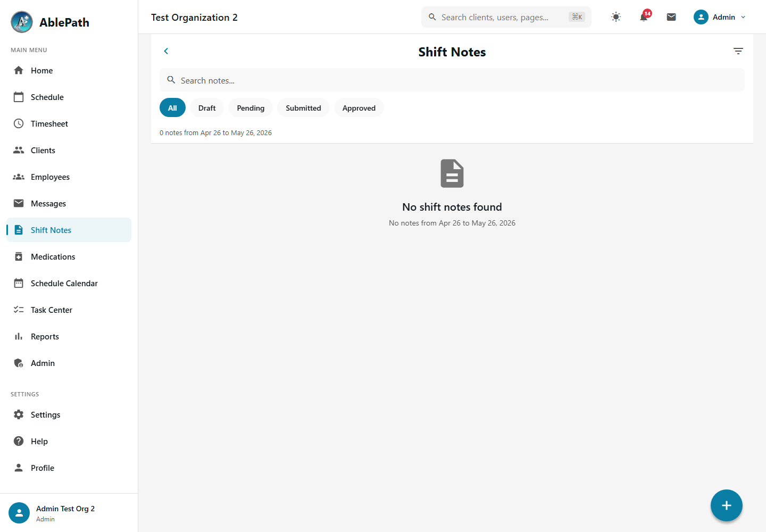
Task: Open the Medications page
Action: click(x=69, y=256)
